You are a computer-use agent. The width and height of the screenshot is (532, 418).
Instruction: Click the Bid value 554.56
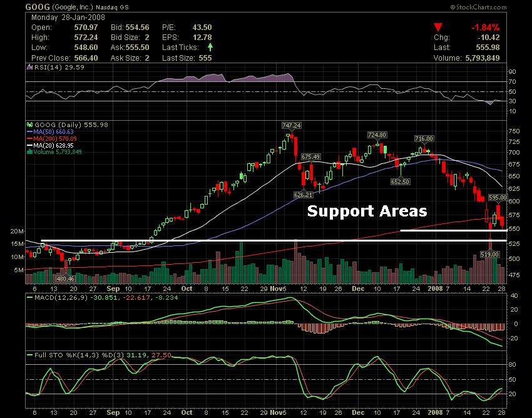coord(138,28)
